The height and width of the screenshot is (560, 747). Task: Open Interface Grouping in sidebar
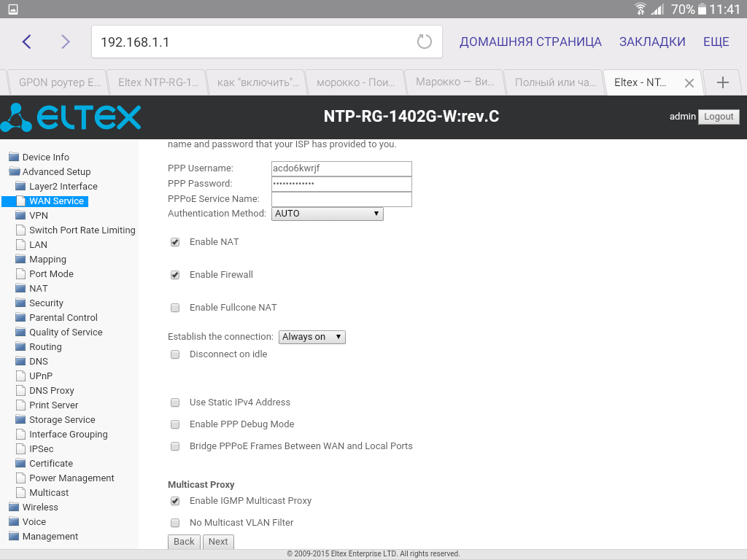69,435
